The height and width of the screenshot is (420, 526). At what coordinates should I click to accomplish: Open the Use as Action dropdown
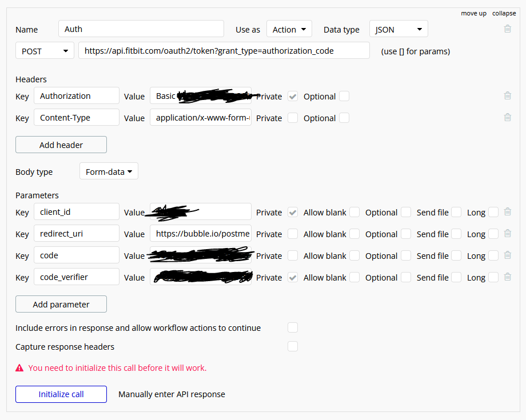[x=289, y=29]
